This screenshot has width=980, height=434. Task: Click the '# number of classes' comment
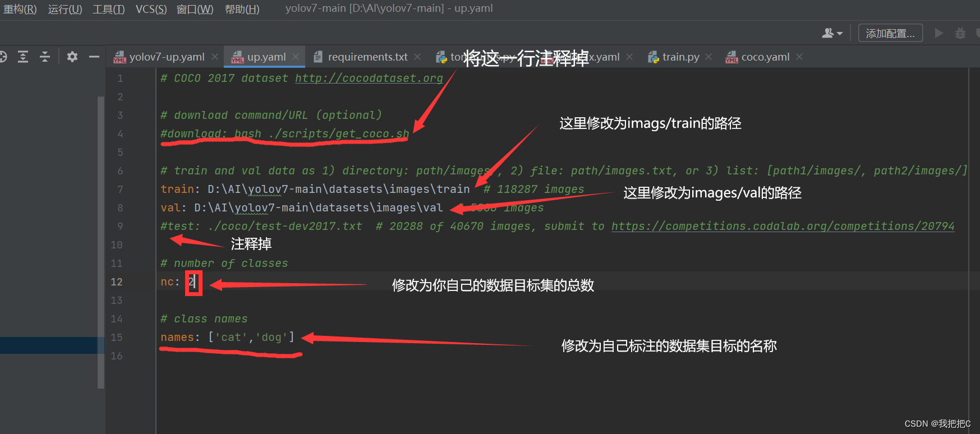tap(224, 263)
